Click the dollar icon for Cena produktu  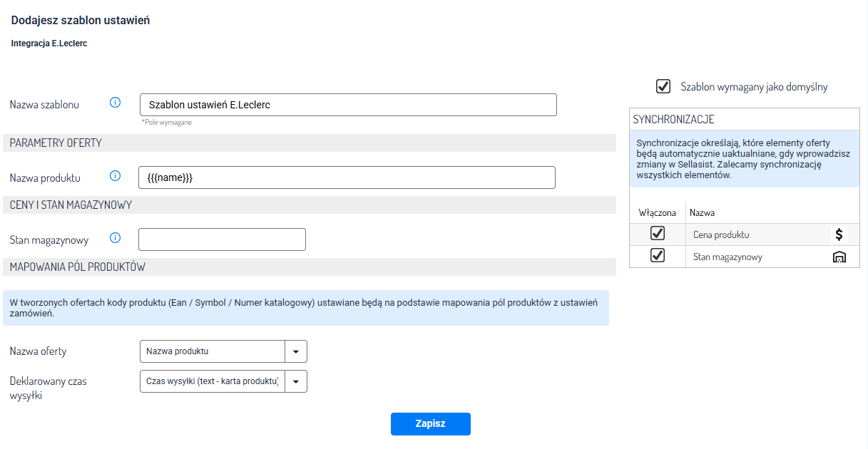click(839, 234)
